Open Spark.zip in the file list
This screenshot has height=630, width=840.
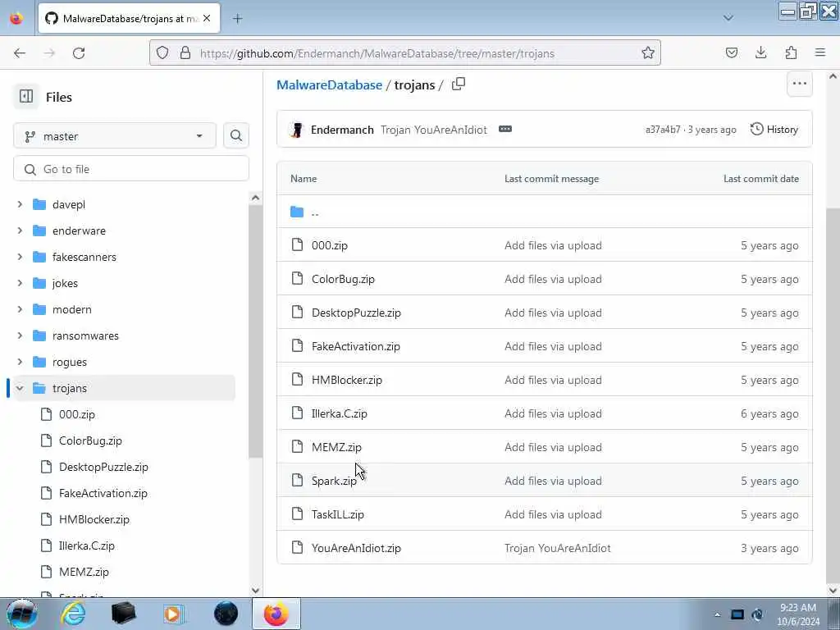334,481
